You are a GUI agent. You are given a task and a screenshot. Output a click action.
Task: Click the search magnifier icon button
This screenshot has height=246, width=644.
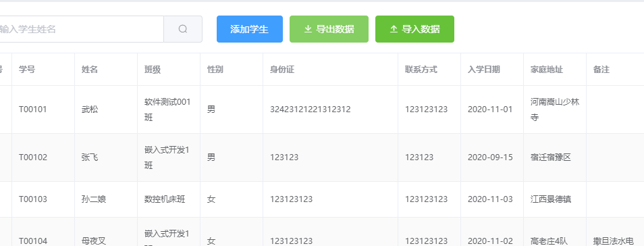click(183, 29)
